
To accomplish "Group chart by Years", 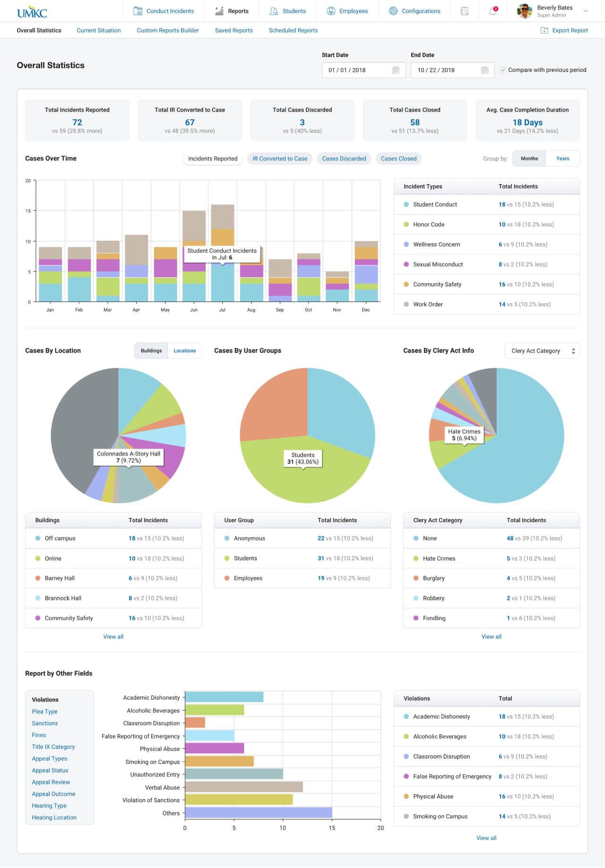I will tap(562, 158).
